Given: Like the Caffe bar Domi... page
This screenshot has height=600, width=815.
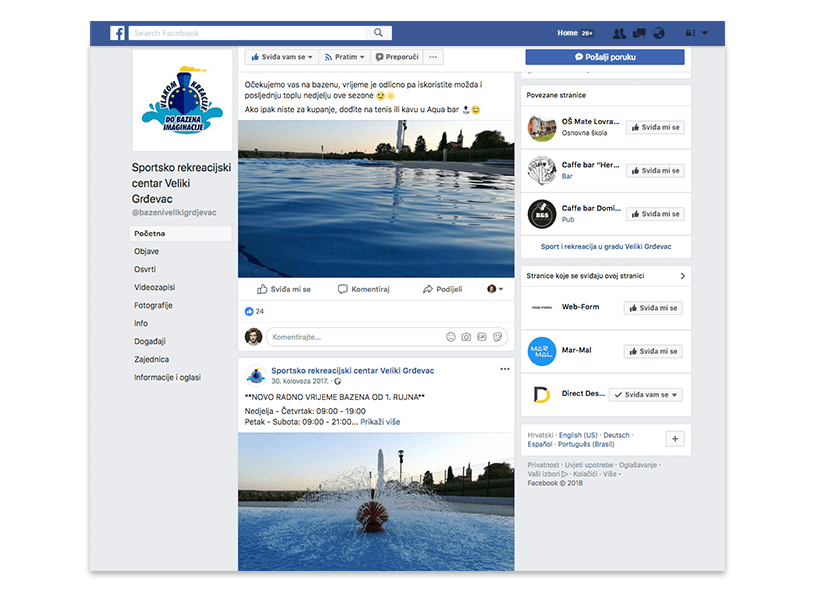Looking at the screenshot, I should [x=655, y=214].
